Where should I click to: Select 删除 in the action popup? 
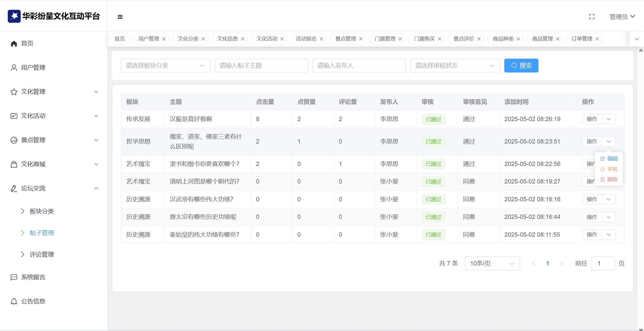[x=609, y=179]
